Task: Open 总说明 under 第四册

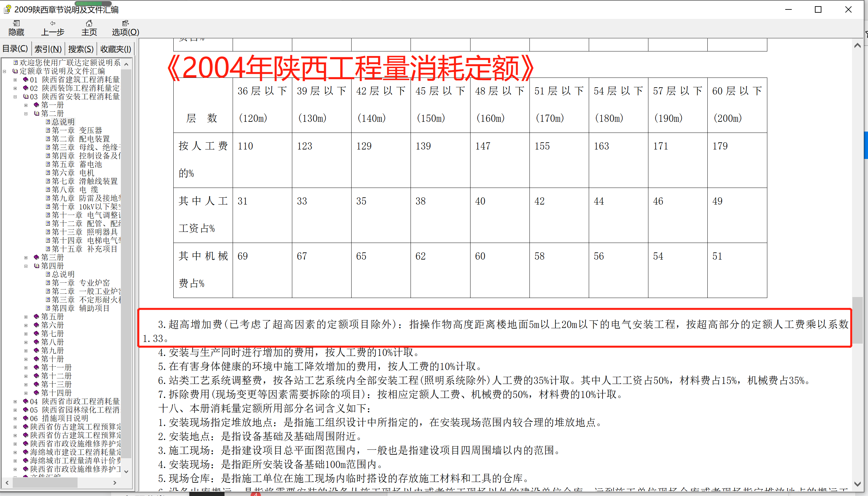Action: tap(63, 274)
